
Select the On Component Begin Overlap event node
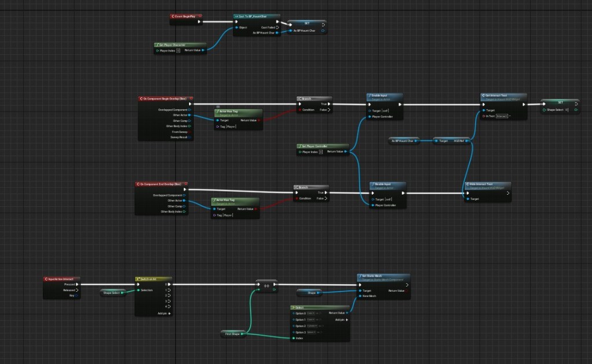click(x=166, y=99)
